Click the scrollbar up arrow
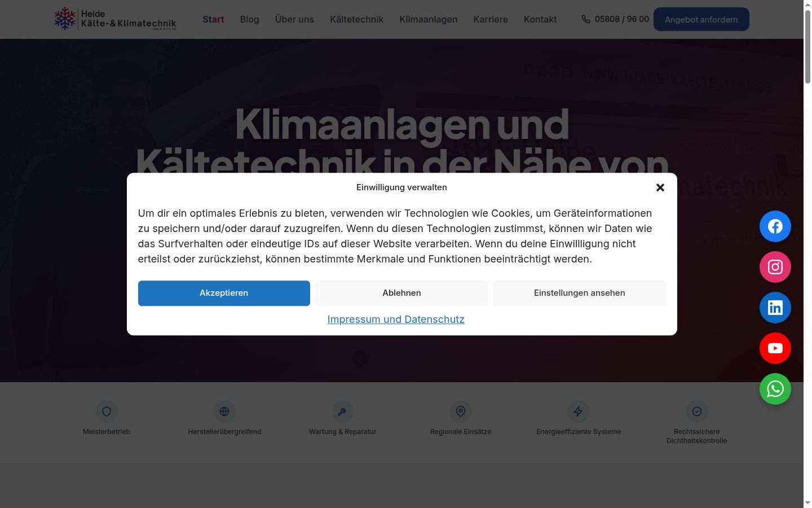 click(807, 5)
